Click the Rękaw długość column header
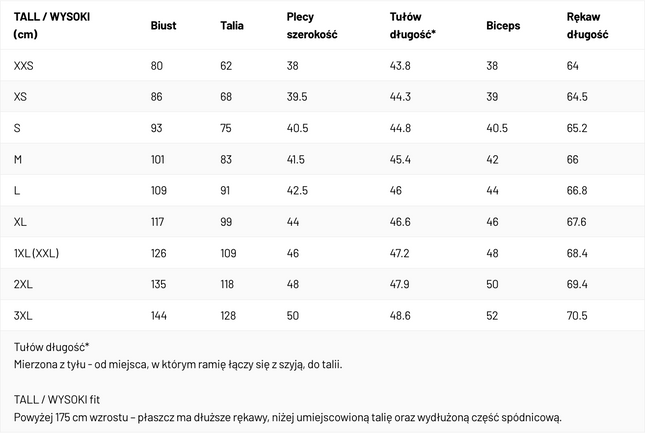This screenshot has width=645, height=433. 587,25
